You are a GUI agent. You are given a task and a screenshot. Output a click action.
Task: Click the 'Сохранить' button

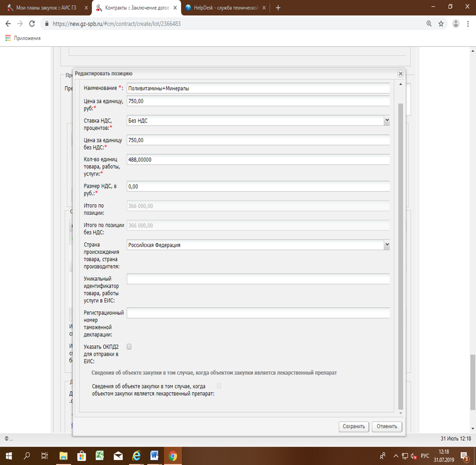click(x=353, y=426)
